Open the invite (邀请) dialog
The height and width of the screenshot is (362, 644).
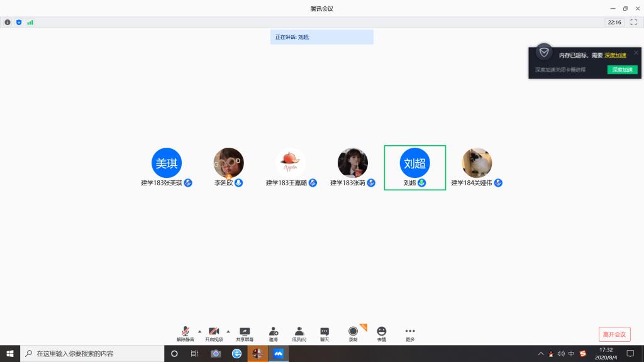click(x=274, y=333)
